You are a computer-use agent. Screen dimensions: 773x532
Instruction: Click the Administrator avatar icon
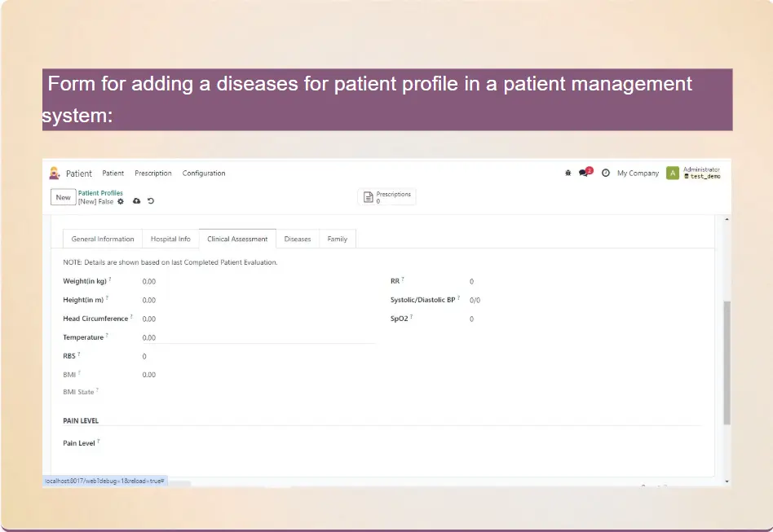pyautogui.click(x=672, y=173)
